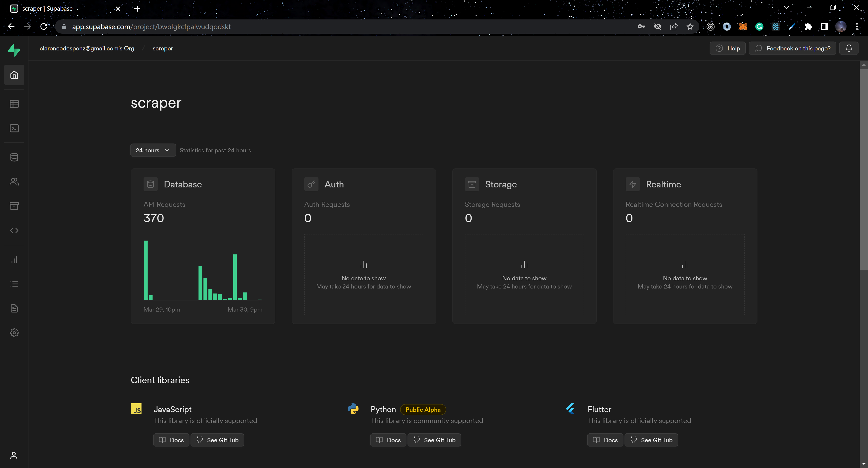The width and height of the screenshot is (868, 468).
Task: Toggle the browser side panel icon
Action: pos(824,27)
